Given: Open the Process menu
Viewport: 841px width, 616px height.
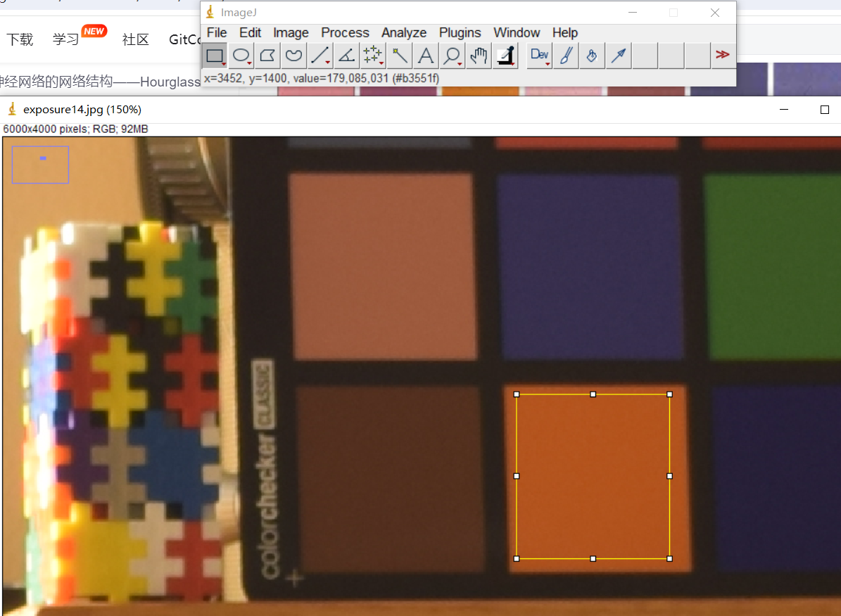Looking at the screenshot, I should (x=345, y=32).
